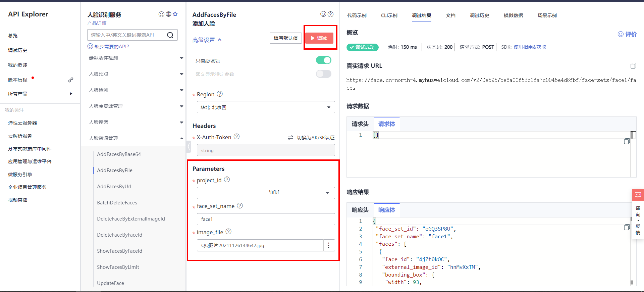Open the 使用指南&获取 SDK link
Screen dimensions: 644x292
click(530, 47)
